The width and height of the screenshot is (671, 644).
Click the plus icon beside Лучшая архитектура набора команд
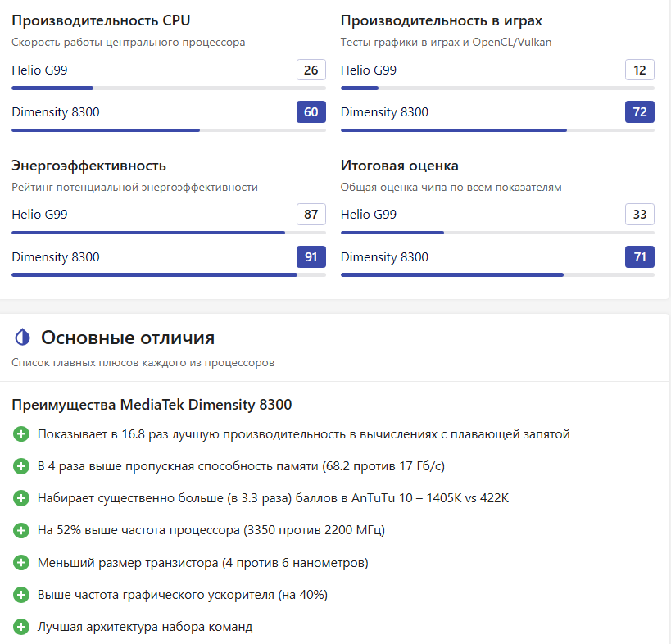pos(21,627)
